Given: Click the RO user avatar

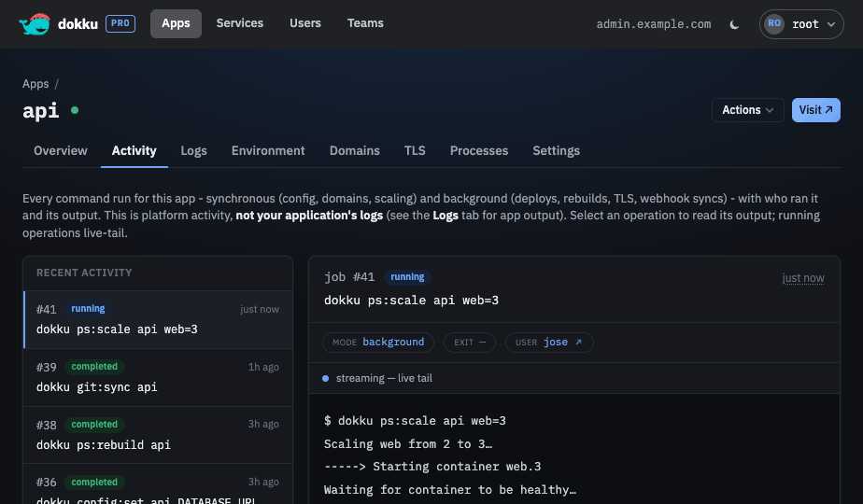Looking at the screenshot, I should (x=774, y=23).
